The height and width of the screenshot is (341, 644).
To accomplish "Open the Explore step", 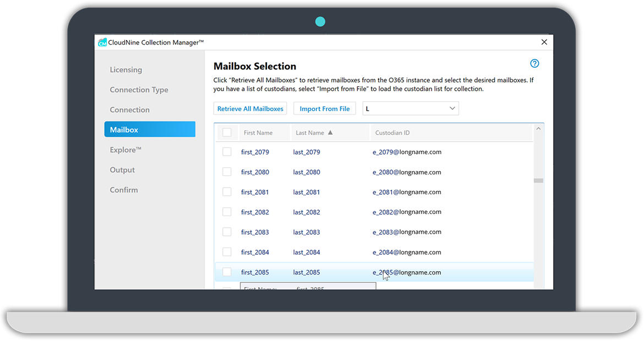I will (125, 150).
